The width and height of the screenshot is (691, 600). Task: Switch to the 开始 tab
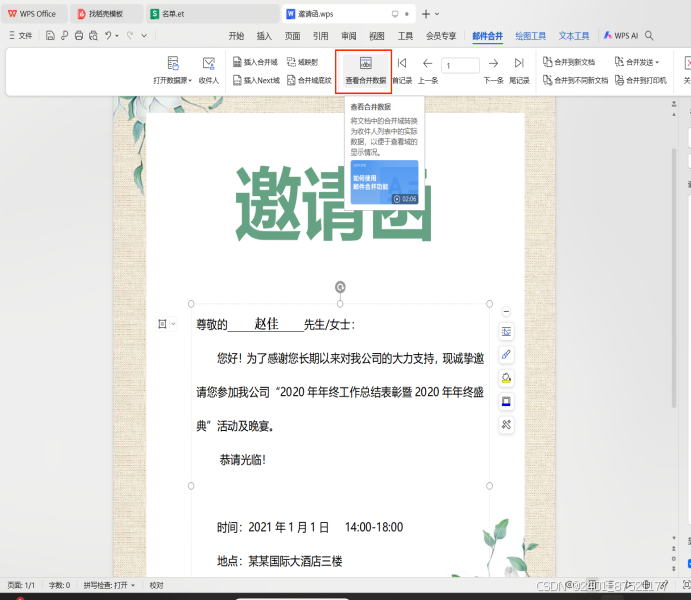click(236, 36)
